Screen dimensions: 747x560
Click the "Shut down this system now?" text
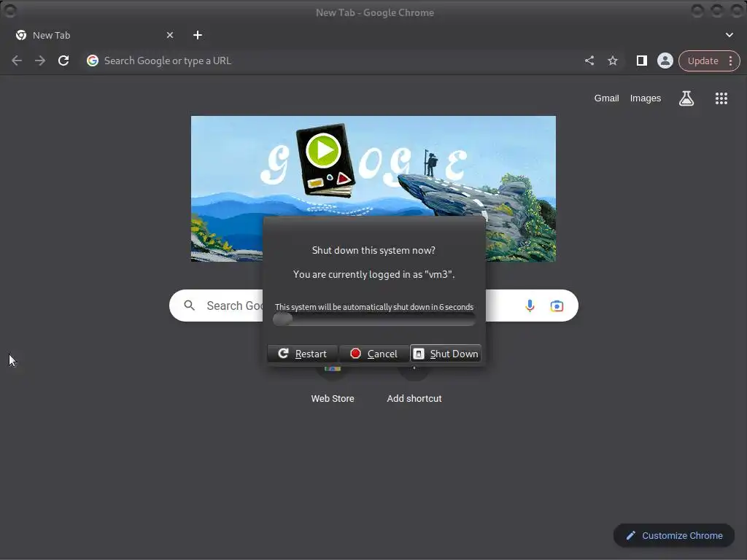(373, 250)
